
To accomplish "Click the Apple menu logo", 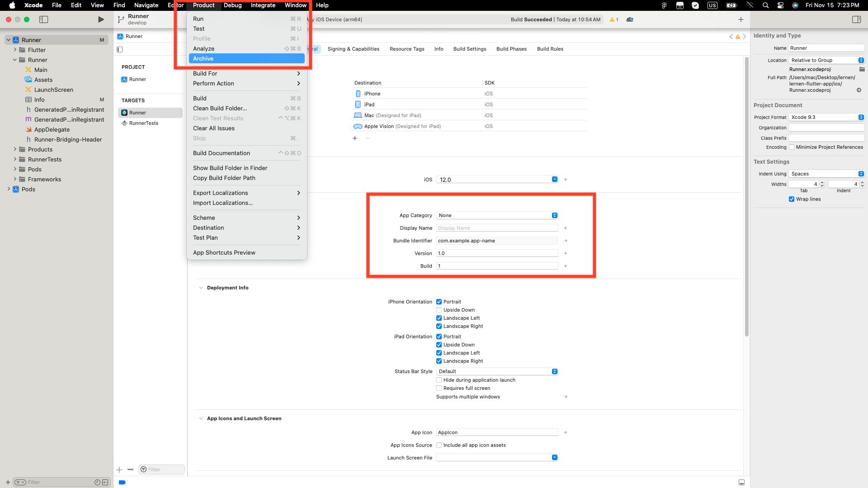I will [12, 5].
